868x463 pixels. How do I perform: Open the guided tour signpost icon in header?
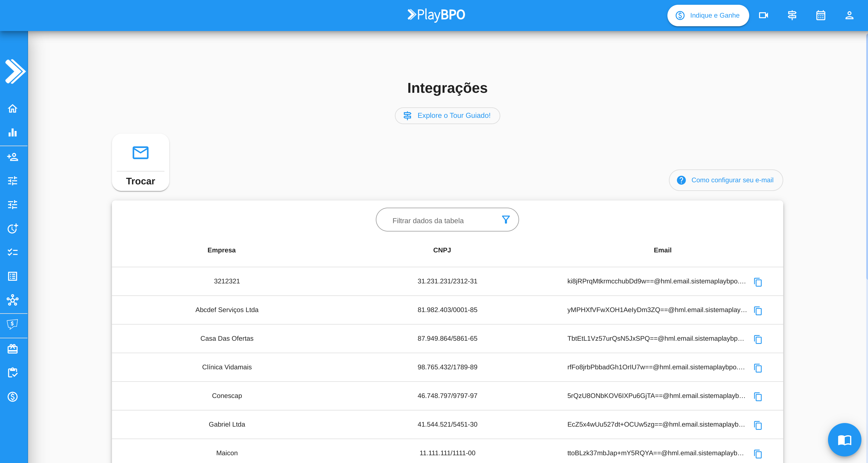click(792, 16)
